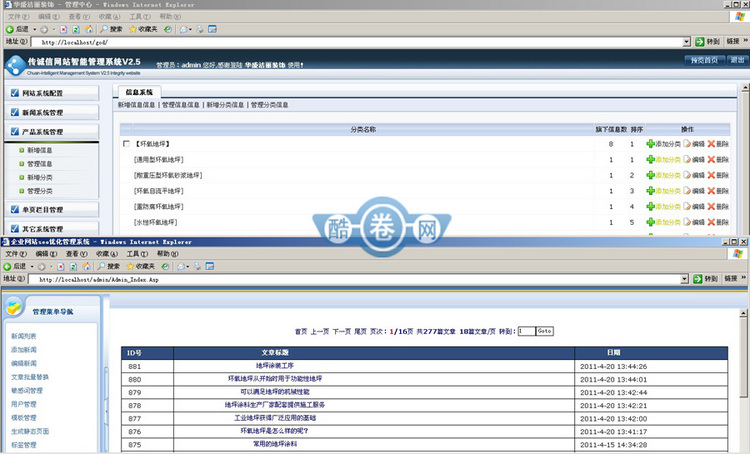
Task: Click the page number input before Goto
Action: coord(526,331)
